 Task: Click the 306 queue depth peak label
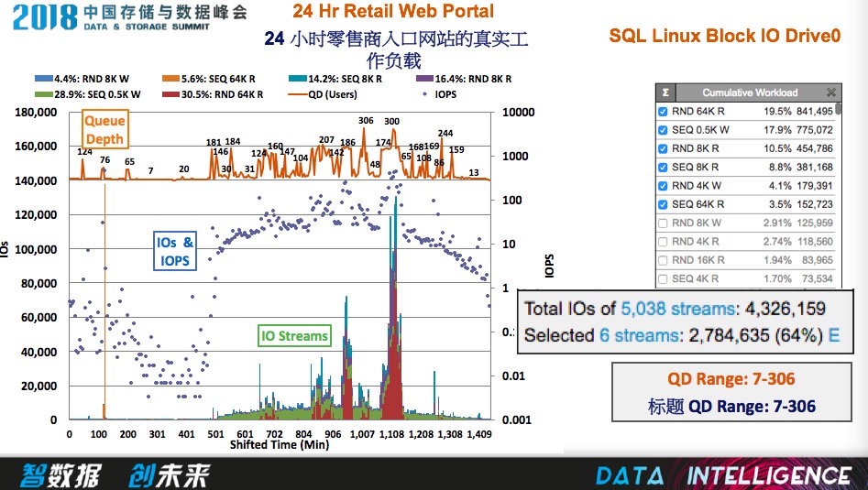click(366, 121)
